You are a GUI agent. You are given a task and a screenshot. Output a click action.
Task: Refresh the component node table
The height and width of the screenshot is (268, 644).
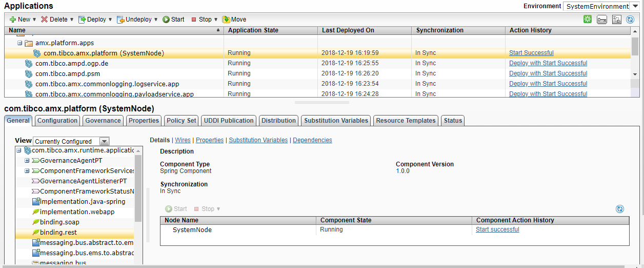620,209
